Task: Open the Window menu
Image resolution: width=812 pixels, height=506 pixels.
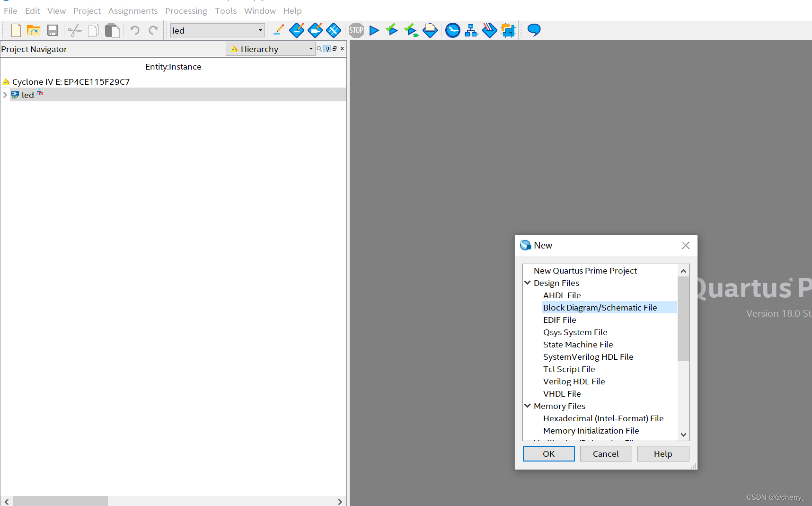Action: pyautogui.click(x=260, y=11)
